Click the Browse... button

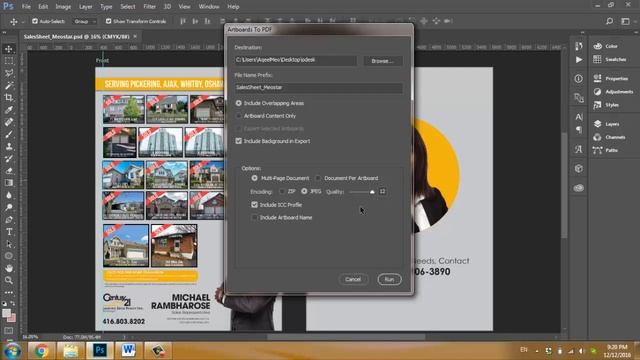point(382,61)
